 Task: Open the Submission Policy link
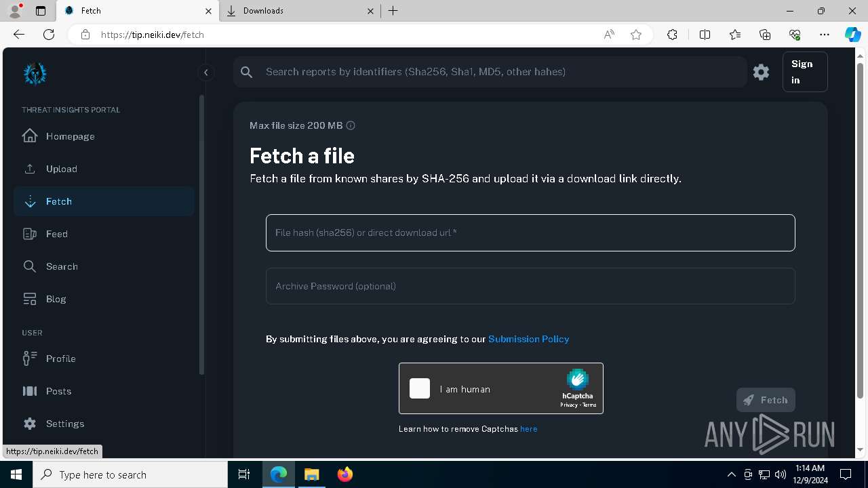click(x=529, y=339)
